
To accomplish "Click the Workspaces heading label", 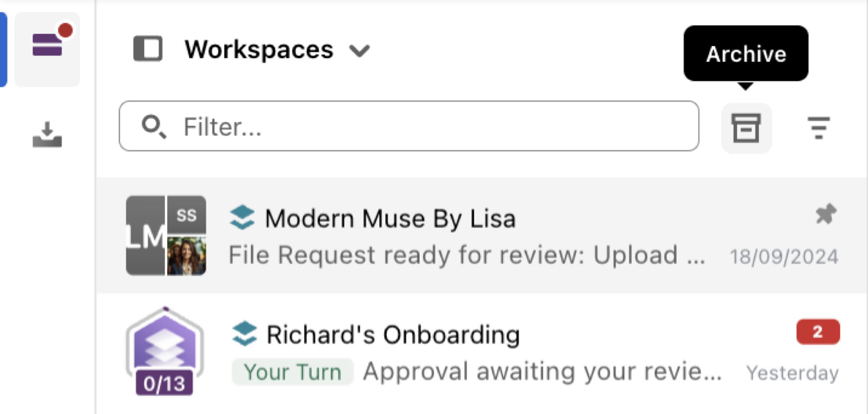I will (259, 49).
